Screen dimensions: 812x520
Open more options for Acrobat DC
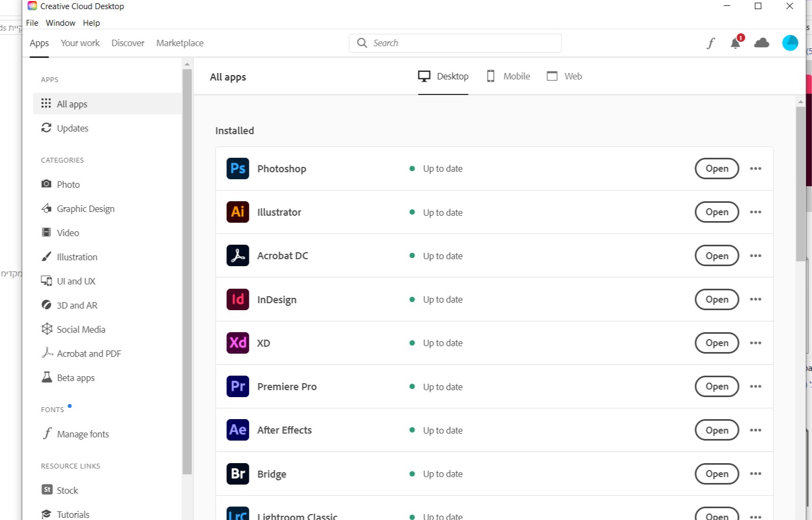click(756, 256)
